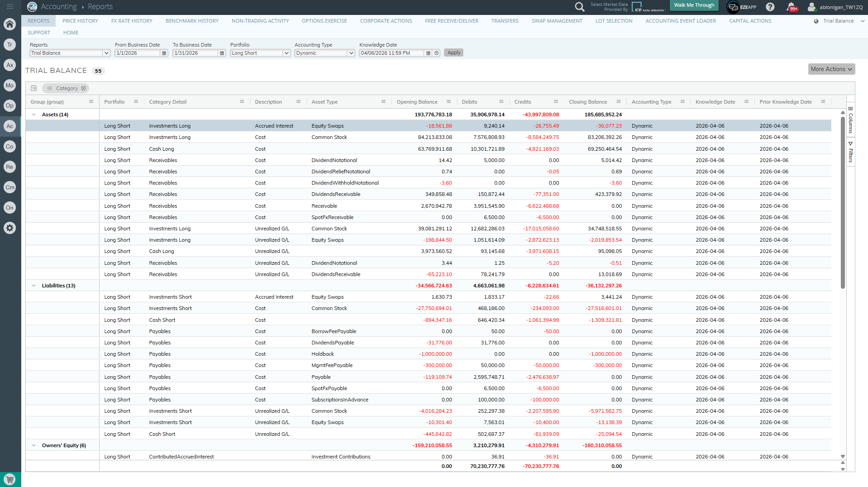Open the On module in the sidebar

coord(10,207)
